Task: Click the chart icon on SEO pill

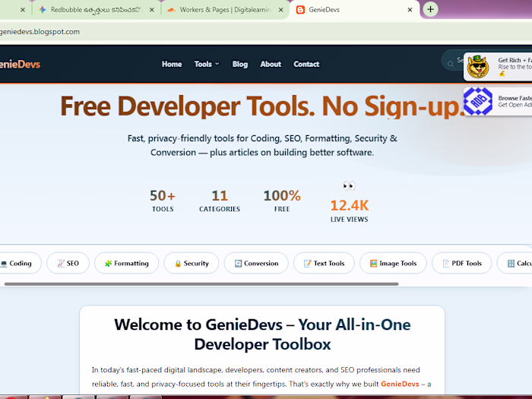Action: [61, 263]
